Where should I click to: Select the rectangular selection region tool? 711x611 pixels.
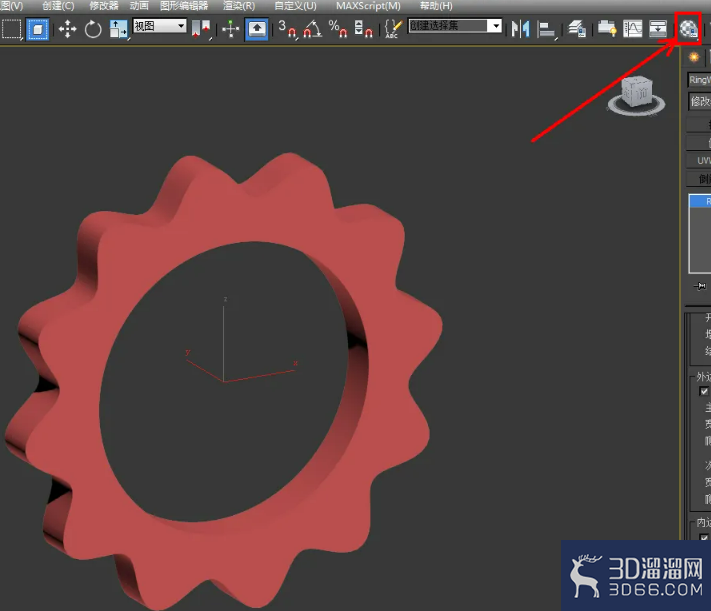[11, 29]
